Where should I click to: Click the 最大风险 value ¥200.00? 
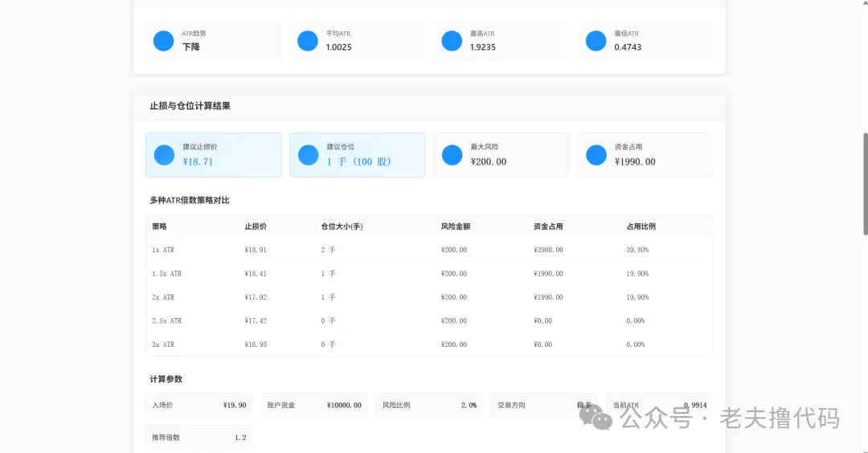pos(489,161)
